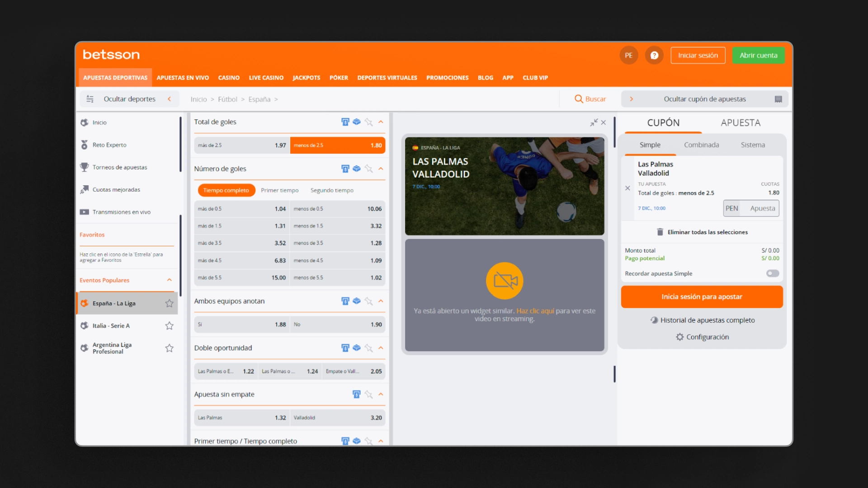
Task: Switch to the Sistema tab
Action: coord(753,145)
